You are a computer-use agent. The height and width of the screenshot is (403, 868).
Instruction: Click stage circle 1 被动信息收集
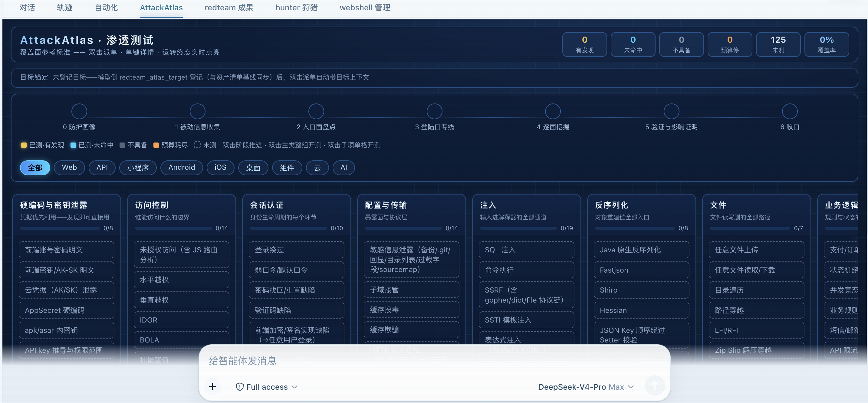(197, 111)
